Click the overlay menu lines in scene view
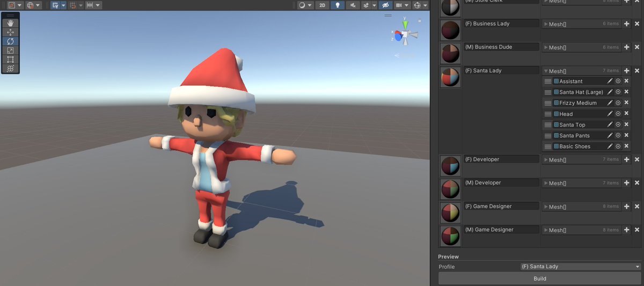 pyautogui.click(x=387, y=16)
